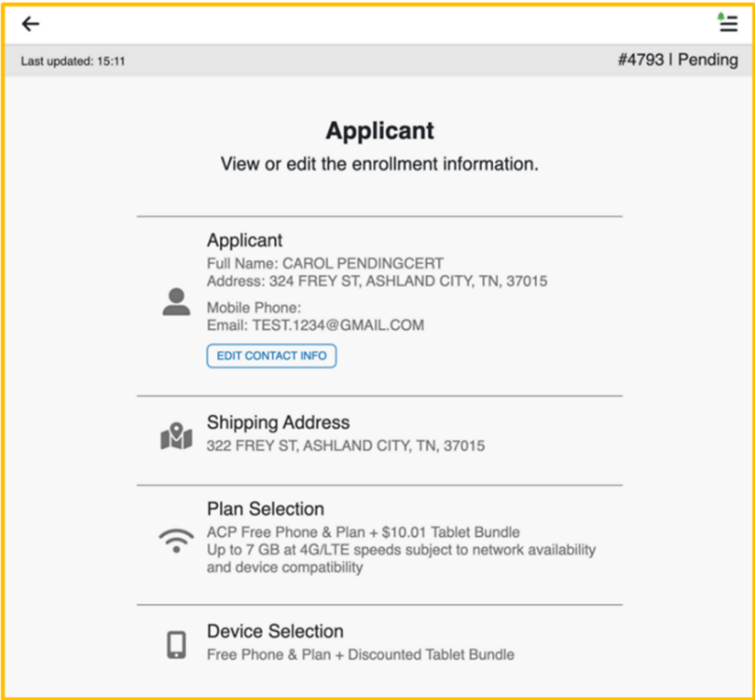This screenshot has height=700, width=755.
Task: Click the shipping address map icon
Action: (176, 436)
